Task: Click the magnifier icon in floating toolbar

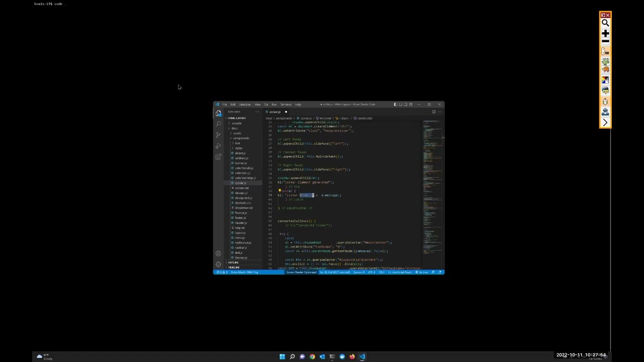Action: pos(605,23)
